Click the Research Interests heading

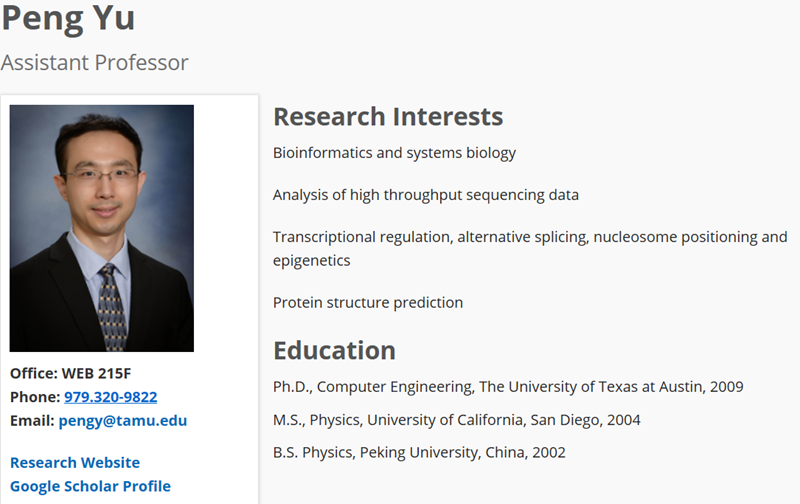pyautogui.click(x=388, y=116)
